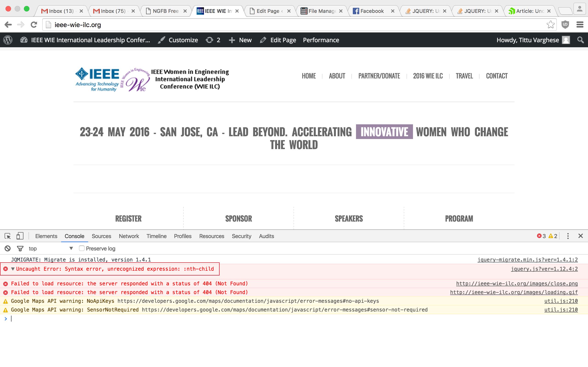This screenshot has width=588, height=367.
Task: Open the Chrome menu
Action: [580, 25]
